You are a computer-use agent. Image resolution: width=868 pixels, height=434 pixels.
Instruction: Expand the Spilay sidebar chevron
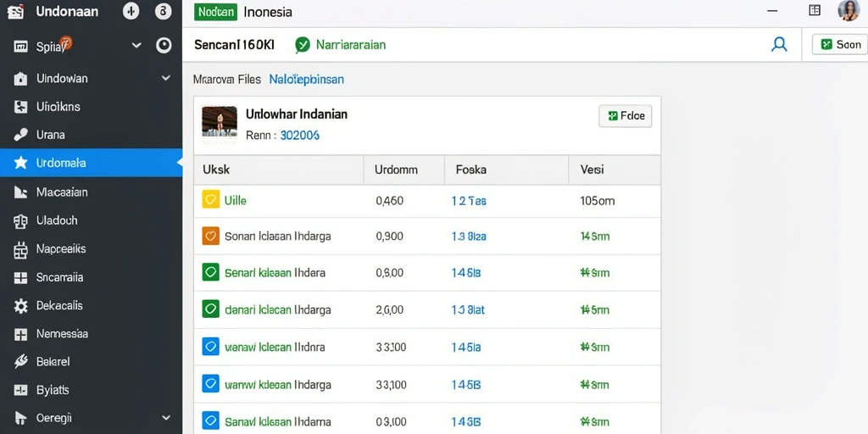[x=136, y=46]
